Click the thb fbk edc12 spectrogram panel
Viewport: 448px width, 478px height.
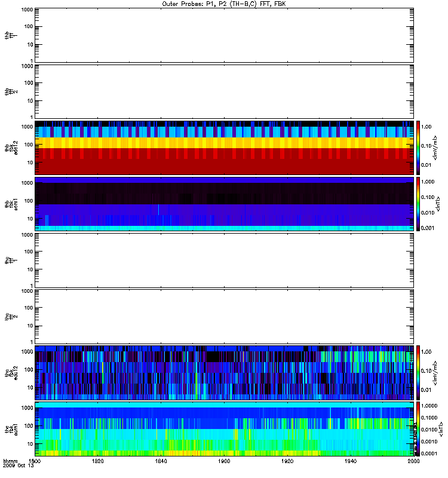225,148
